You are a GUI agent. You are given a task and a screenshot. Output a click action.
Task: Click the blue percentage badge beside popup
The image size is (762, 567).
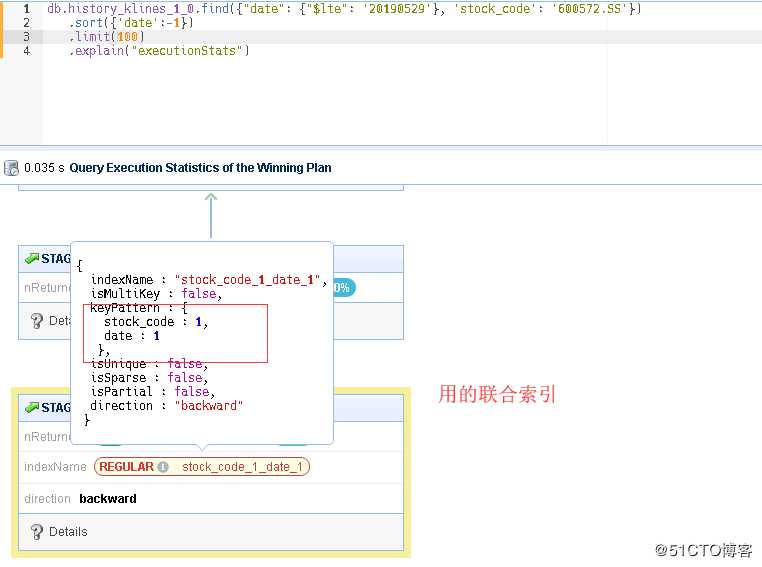pos(344,288)
